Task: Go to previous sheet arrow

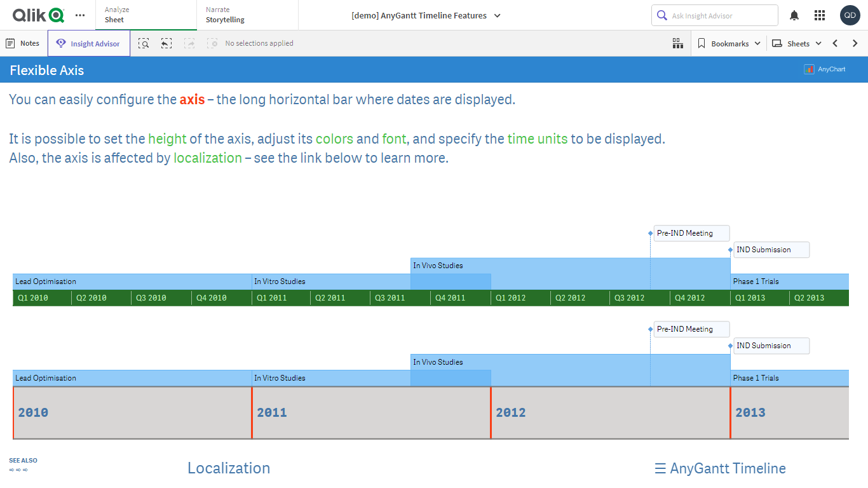Action: 835,43
